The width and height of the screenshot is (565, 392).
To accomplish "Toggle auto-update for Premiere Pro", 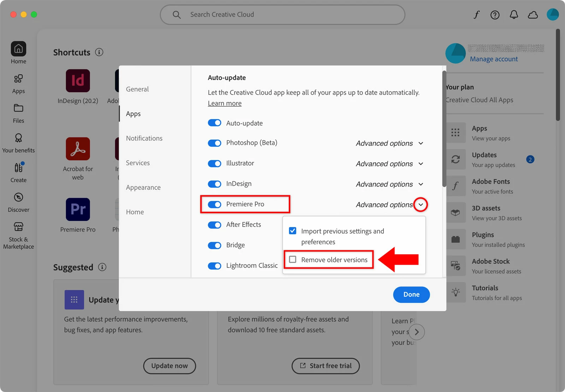I will (x=214, y=204).
